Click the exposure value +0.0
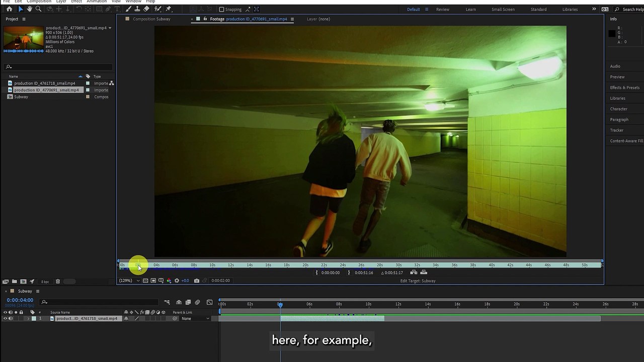 tap(185, 281)
